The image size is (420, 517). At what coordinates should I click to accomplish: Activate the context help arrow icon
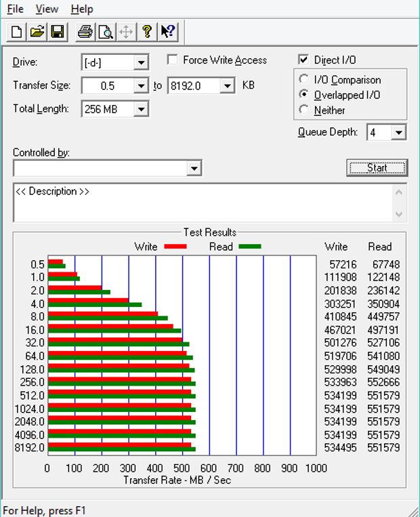pyautogui.click(x=167, y=31)
